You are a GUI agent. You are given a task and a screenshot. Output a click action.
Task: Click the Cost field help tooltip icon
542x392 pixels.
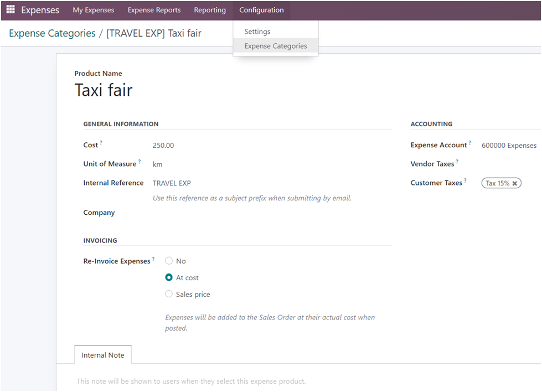tap(101, 143)
